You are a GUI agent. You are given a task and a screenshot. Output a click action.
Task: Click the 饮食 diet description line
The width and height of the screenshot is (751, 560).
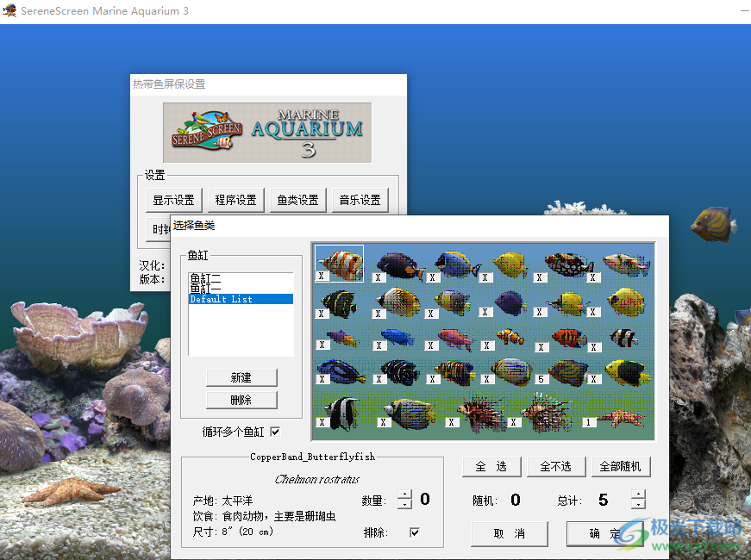tap(264, 516)
